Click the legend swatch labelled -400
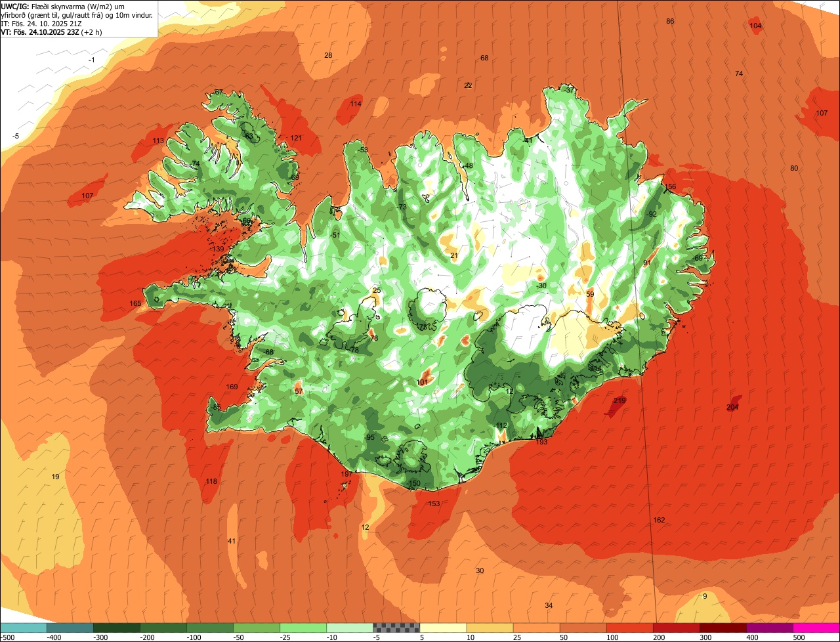This screenshot has height=642, width=840. pos(70,628)
